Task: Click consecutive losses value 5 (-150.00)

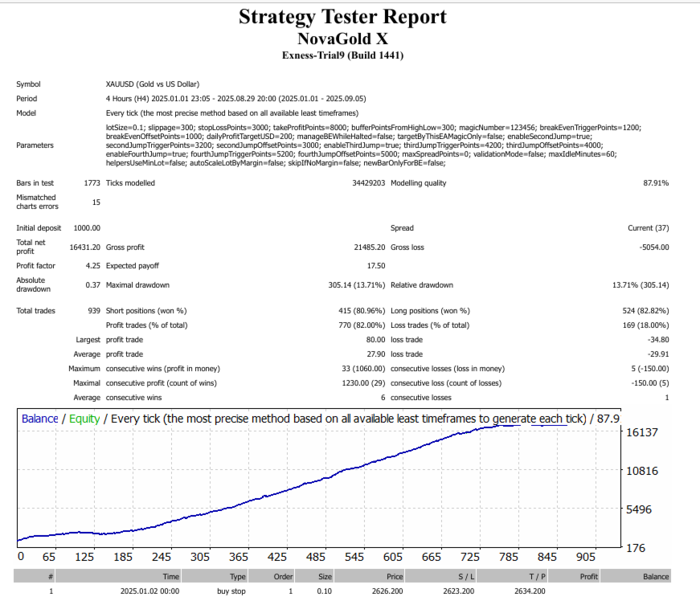Action: [x=649, y=369]
